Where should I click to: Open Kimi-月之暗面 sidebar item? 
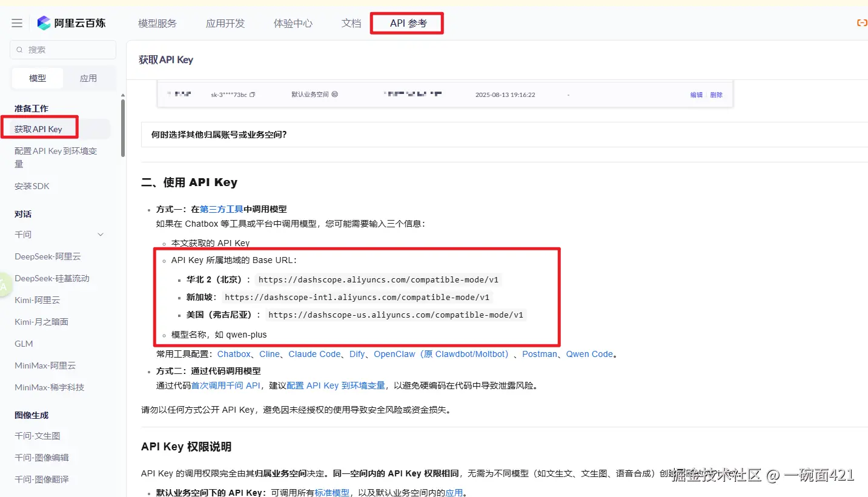pos(42,322)
